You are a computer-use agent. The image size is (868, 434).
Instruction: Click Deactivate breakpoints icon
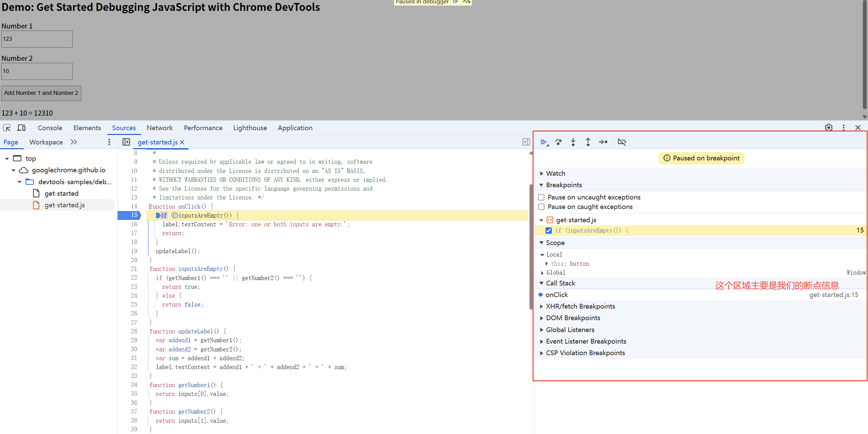pos(622,142)
